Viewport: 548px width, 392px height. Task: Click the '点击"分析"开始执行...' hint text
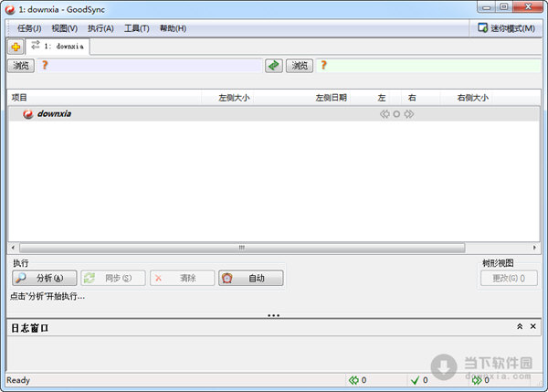47,297
